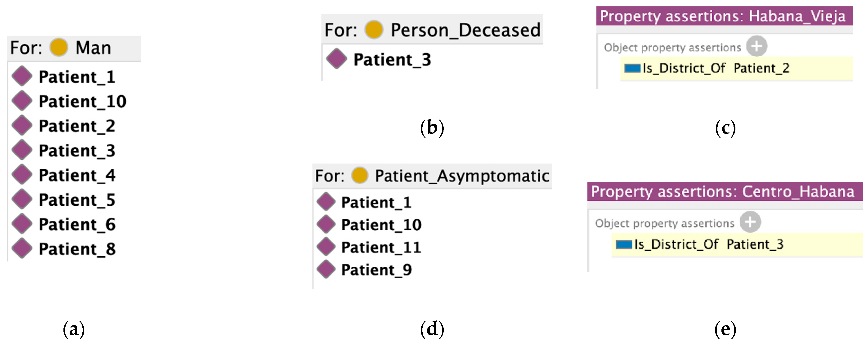
Task: Click Patient_6 in the Man list
Action: [77, 224]
